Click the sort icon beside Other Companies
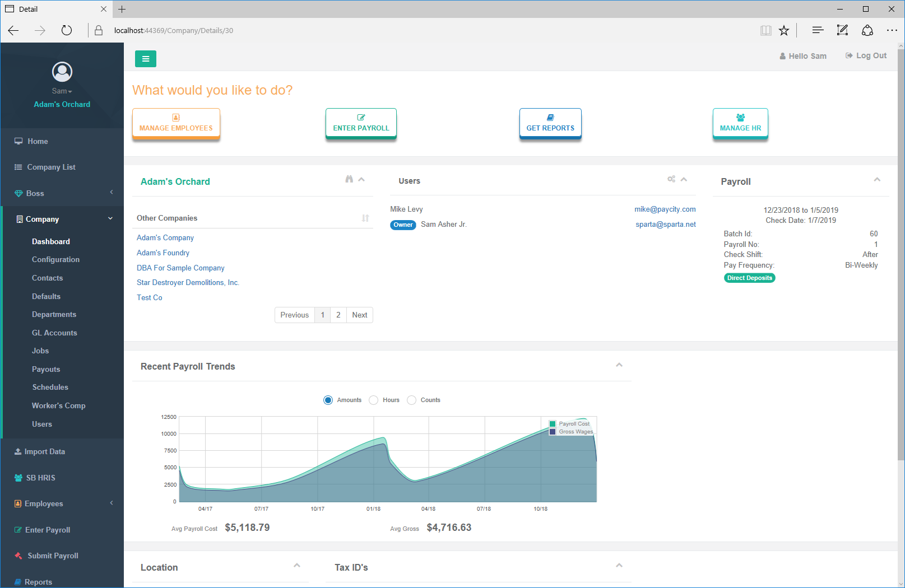The height and width of the screenshot is (588, 905). pyautogui.click(x=365, y=218)
